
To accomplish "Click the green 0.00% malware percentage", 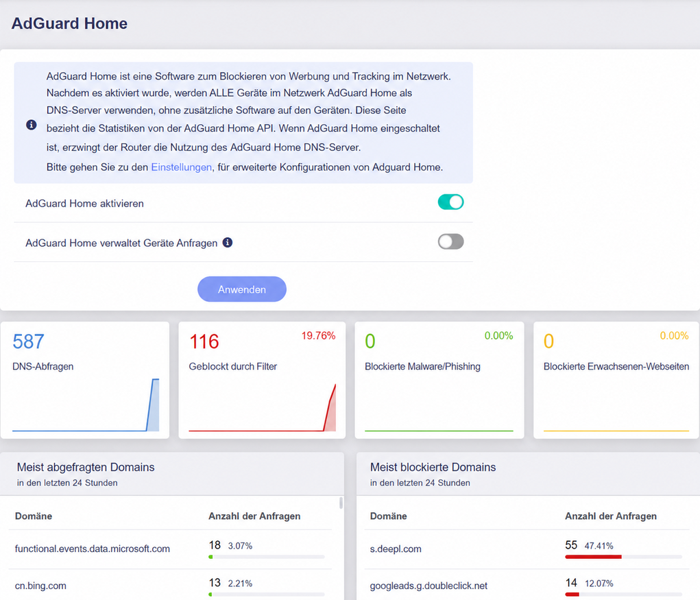I will pos(498,336).
